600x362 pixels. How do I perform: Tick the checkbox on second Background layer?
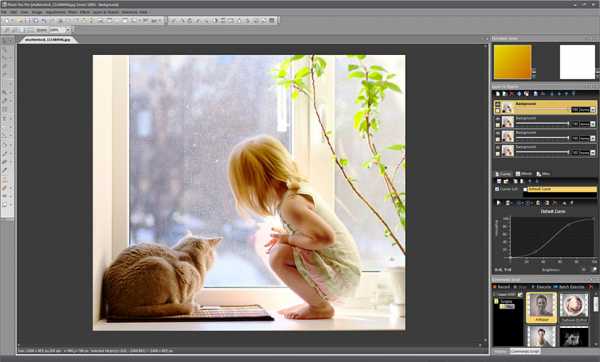(498, 125)
